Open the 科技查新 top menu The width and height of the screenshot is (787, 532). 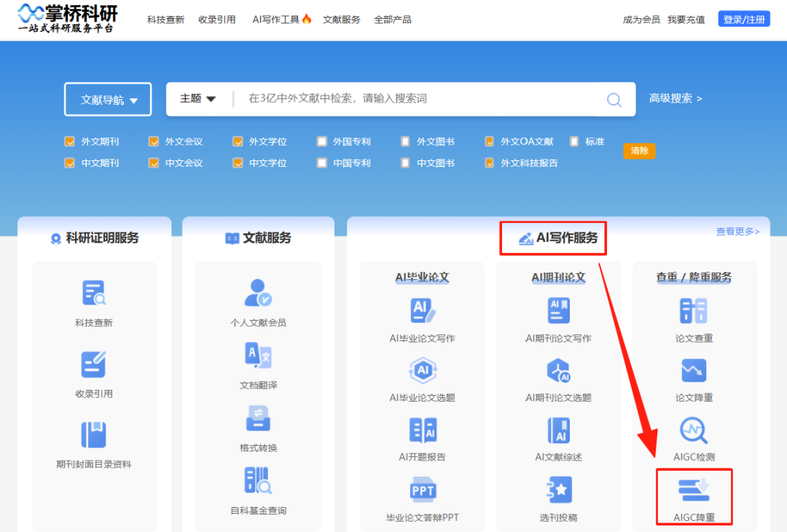(x=165, y=20)
